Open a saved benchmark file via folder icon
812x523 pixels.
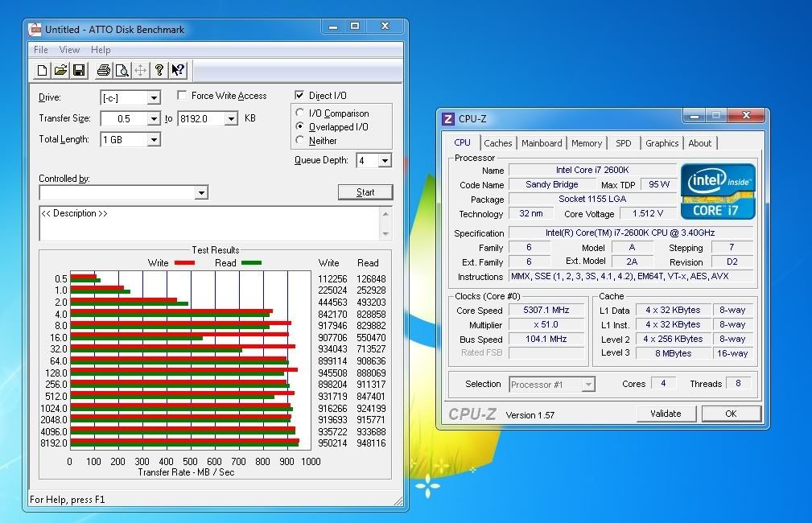coord(60,71)
